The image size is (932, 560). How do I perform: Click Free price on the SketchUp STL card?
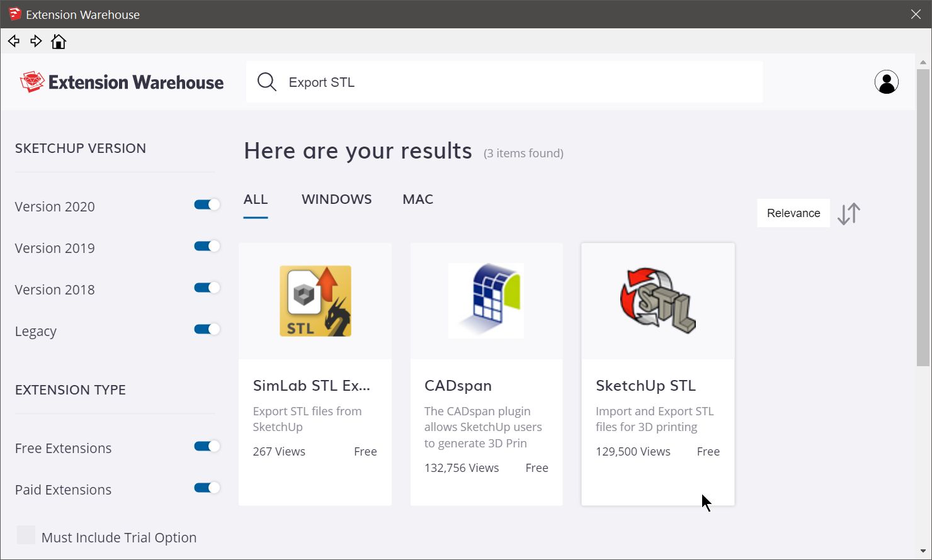coord(708,452)
